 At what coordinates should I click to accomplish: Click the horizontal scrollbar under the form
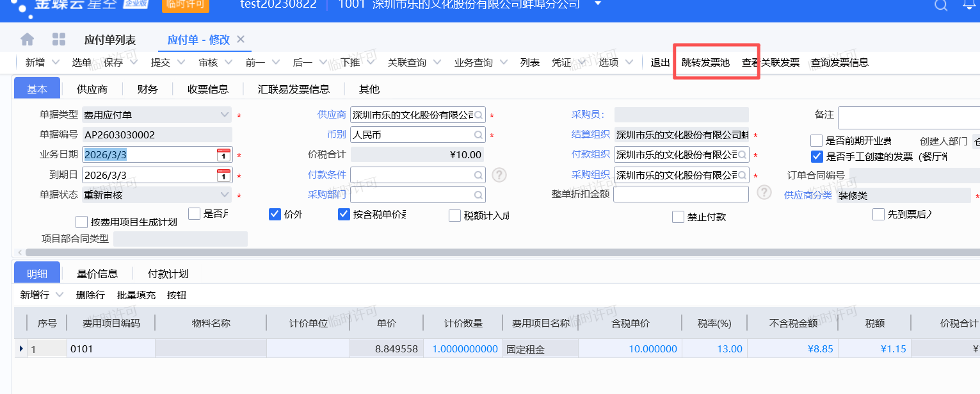[448, 253]
